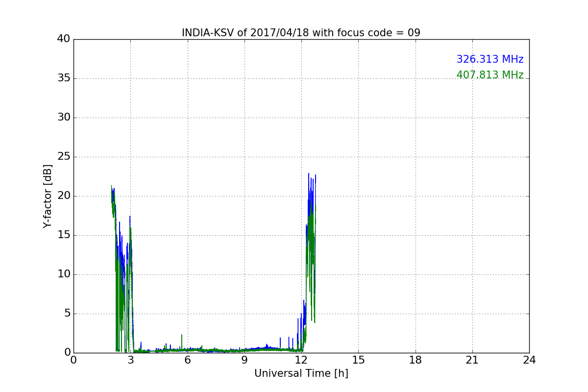The height and width of the screenshot is (392, 588).
Task: Click the Y-factor [dB] axis label
Action: tap(48, 196)
